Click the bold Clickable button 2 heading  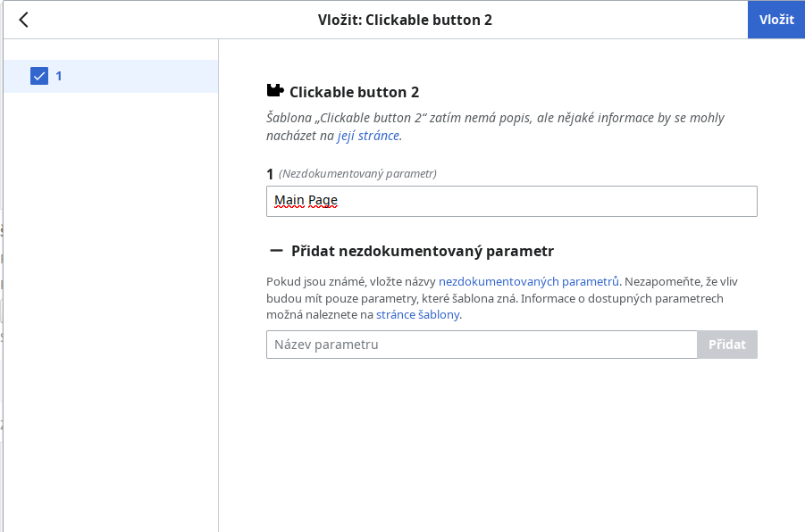pos(354,92)
